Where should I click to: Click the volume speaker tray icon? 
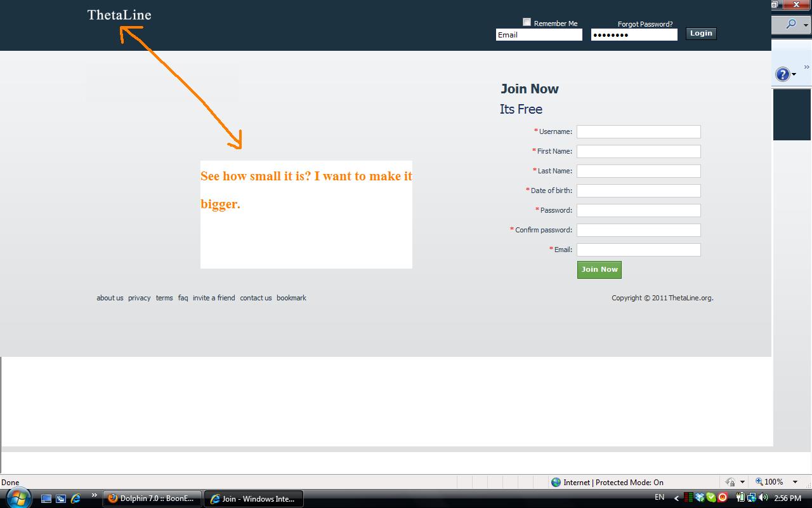763,498
